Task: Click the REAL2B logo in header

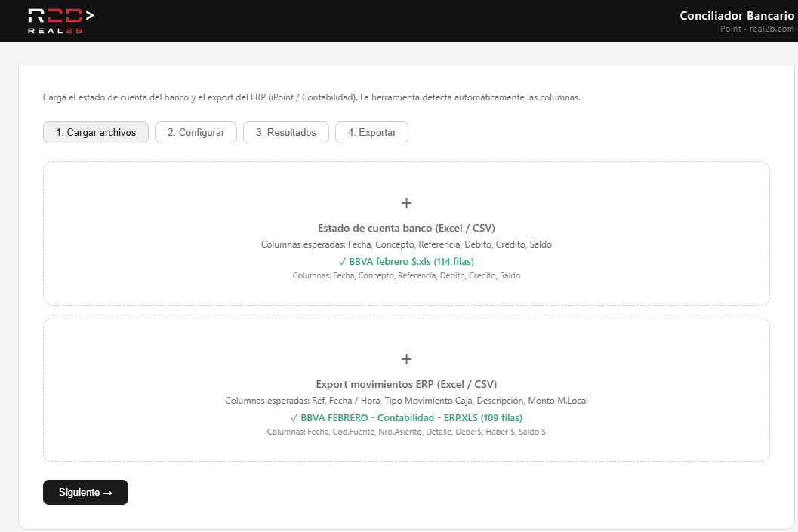Action: [x=61, y=21]
